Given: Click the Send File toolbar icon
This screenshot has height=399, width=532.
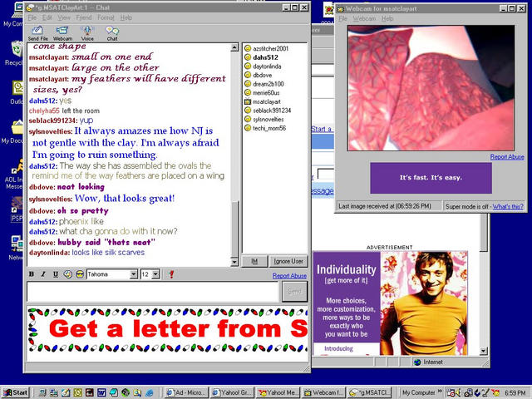Looking at the screenshot, I should pos(37,33).
